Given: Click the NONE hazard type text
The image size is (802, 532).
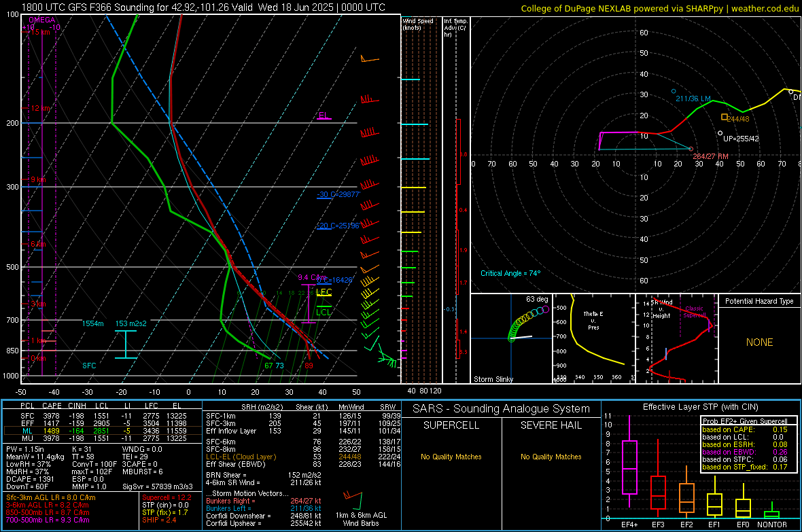Looking at the screenshot, I should pyautogui.click(x=759, y=342).
